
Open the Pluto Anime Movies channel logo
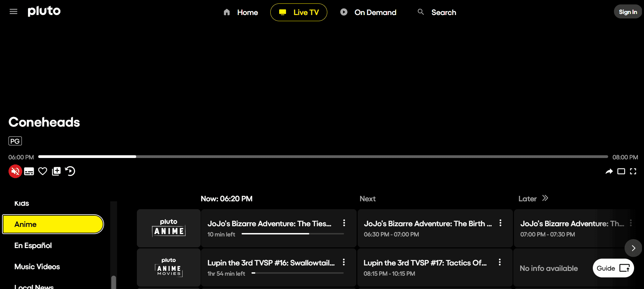(x=169, y=268)
